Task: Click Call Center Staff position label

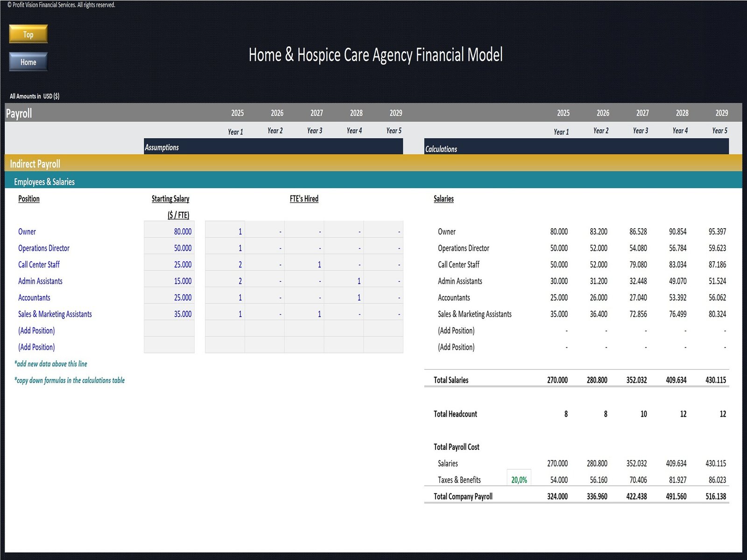Action: pos(39,265)
